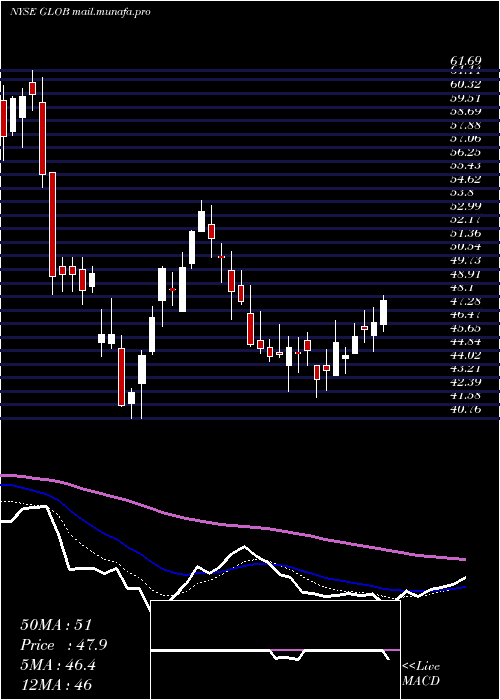Click the 44.84 price axis label

(x=465, y=342)
